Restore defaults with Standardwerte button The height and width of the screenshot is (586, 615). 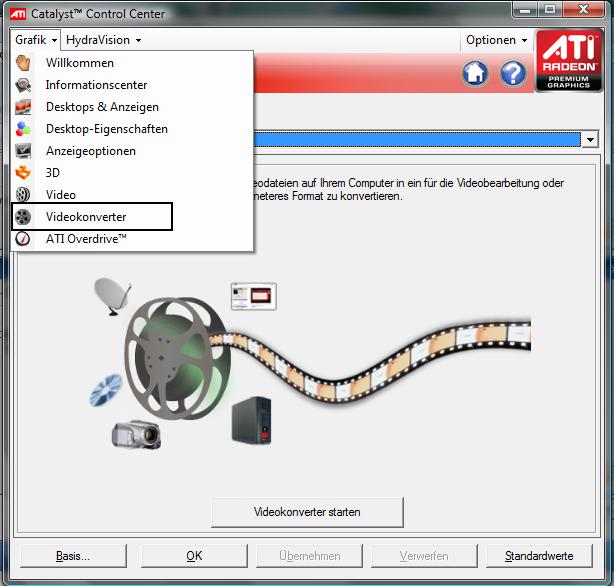[x=539, y=555]
